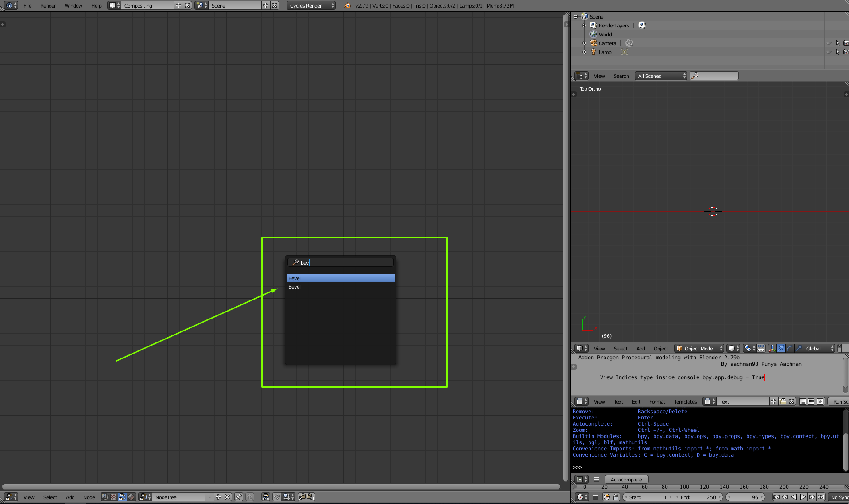Screen dimensions: 849x504
Task: Play animation forward
Action: pyautogui.click(x=803, y=497)
